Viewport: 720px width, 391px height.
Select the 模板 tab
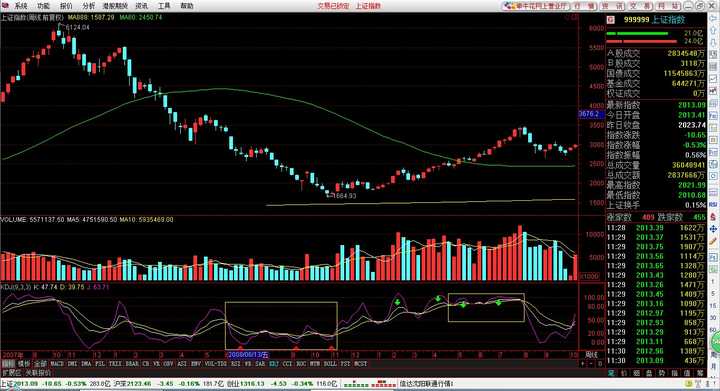pyautogui.click(x=24, y=363)
